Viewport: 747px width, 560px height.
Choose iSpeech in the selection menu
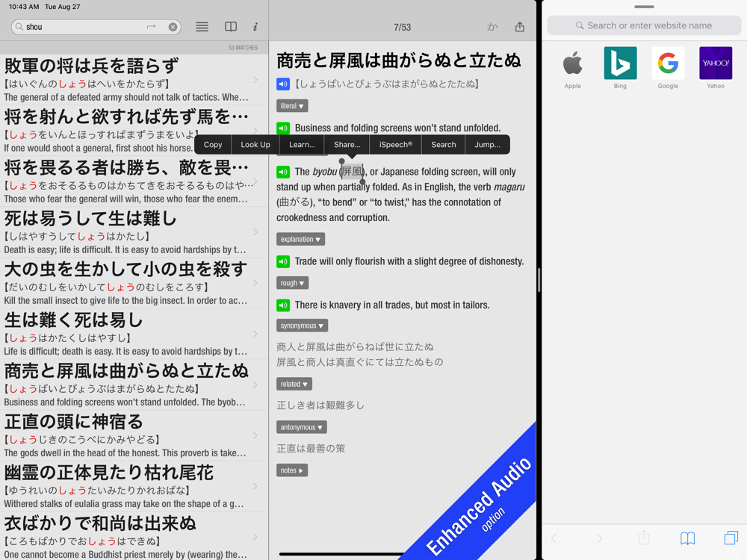point(396,145)
